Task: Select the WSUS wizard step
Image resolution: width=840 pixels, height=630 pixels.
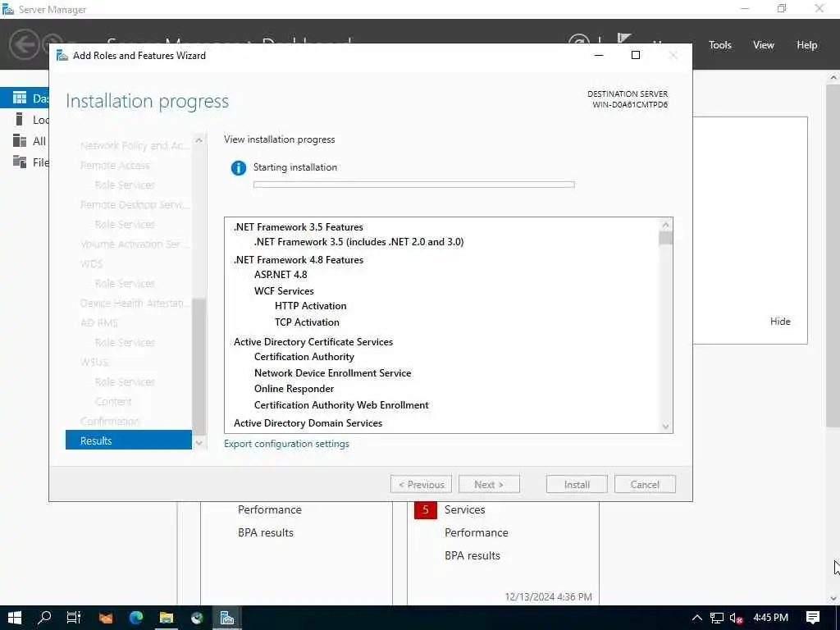Action: pos(94,362)
